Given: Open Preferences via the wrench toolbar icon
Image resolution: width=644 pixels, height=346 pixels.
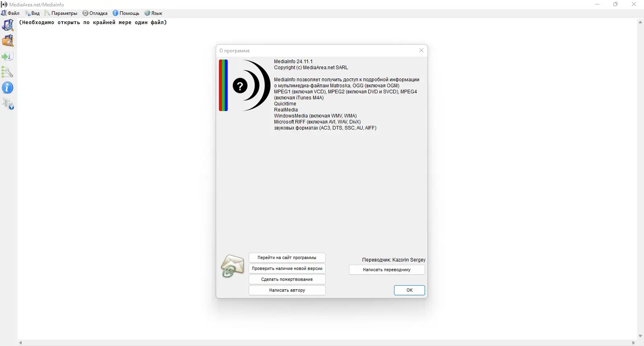Looking at the screenshot, I should [x=8, y=72].
